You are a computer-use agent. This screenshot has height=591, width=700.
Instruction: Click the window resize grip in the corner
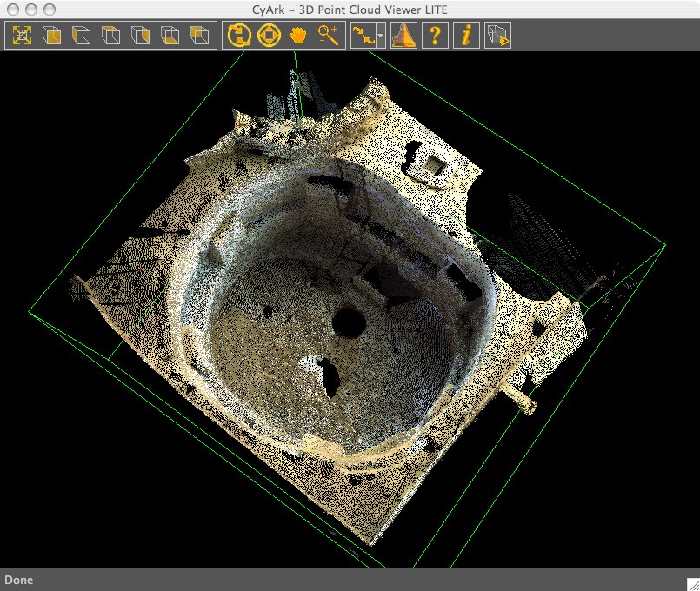[x=692, y=583]
